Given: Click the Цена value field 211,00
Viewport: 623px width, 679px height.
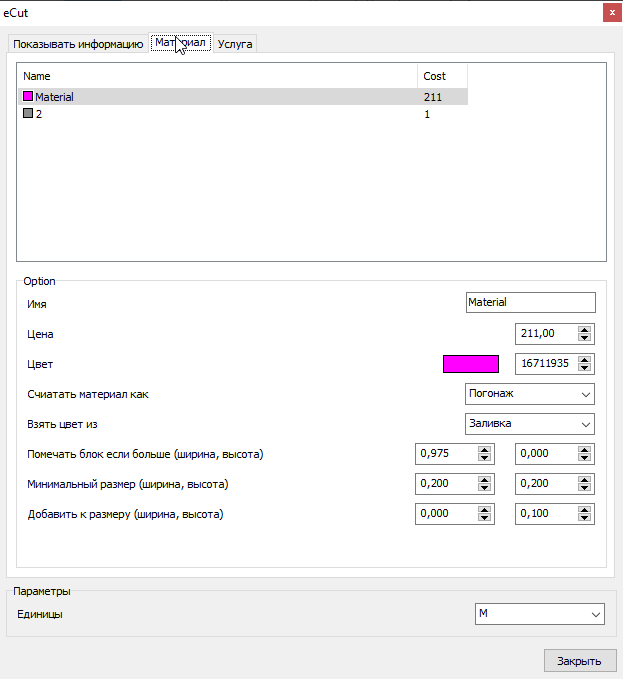Looking at the screenshot, I should point(544,334).
